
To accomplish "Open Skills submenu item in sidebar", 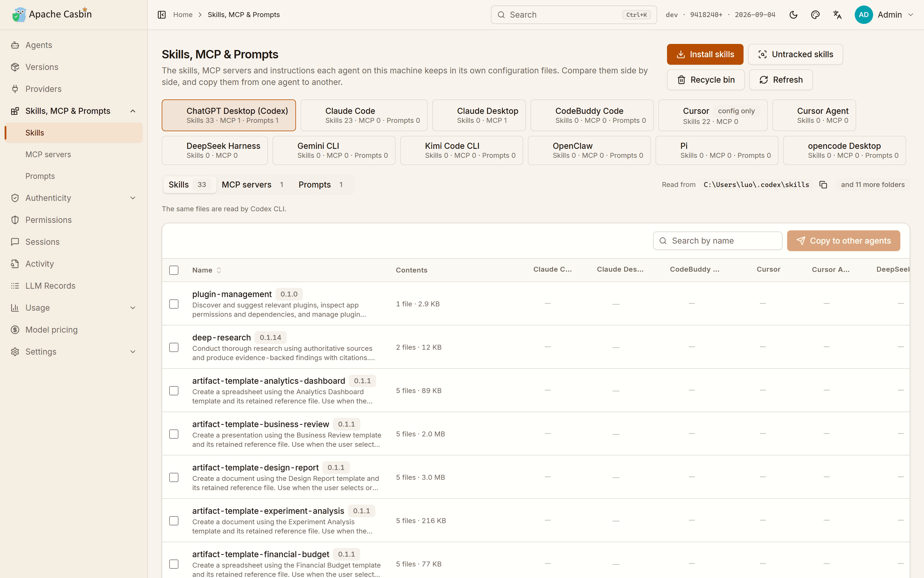I will coord(74,133).
